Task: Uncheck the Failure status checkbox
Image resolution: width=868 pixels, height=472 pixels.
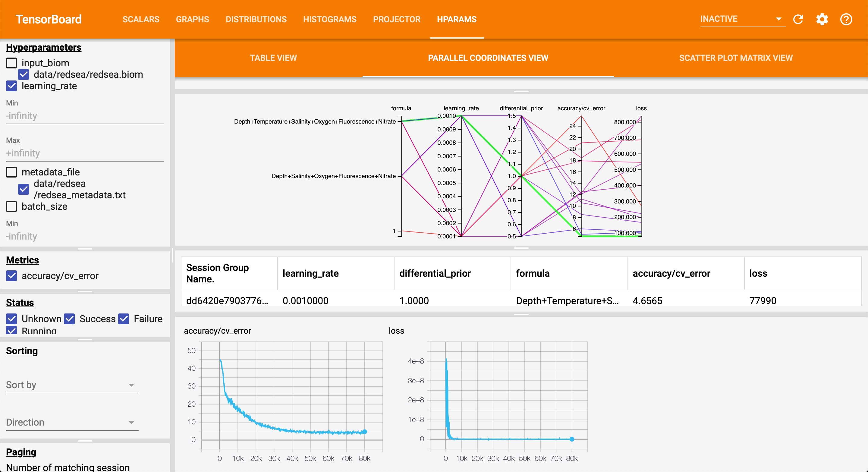Action: coord(124,319)
